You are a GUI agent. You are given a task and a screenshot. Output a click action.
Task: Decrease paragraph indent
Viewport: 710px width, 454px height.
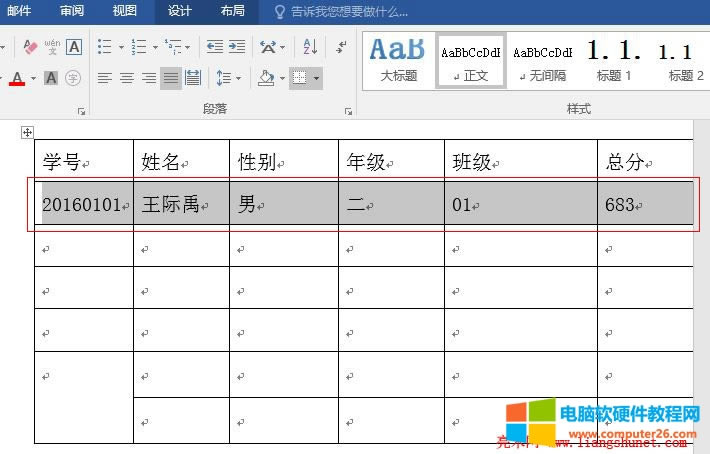coord(214,47)
